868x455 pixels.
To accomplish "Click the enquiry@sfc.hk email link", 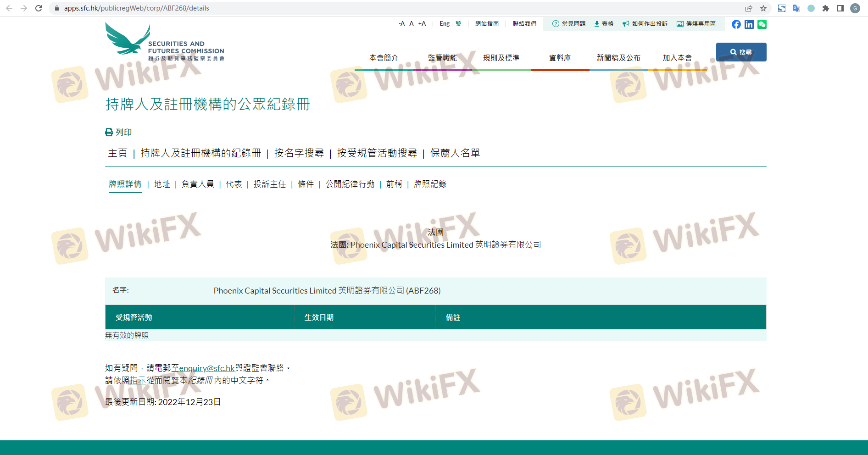I will point(207,368).
